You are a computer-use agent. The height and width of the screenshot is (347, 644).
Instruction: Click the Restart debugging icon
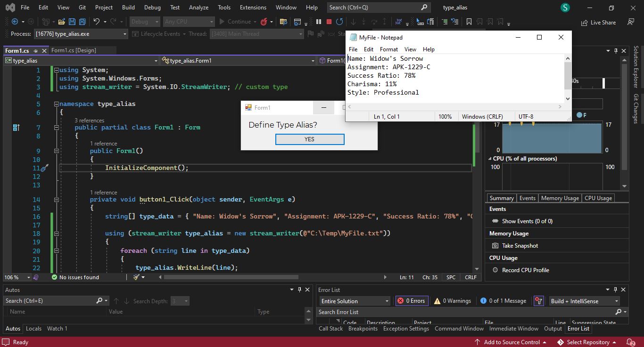(339, 22)
